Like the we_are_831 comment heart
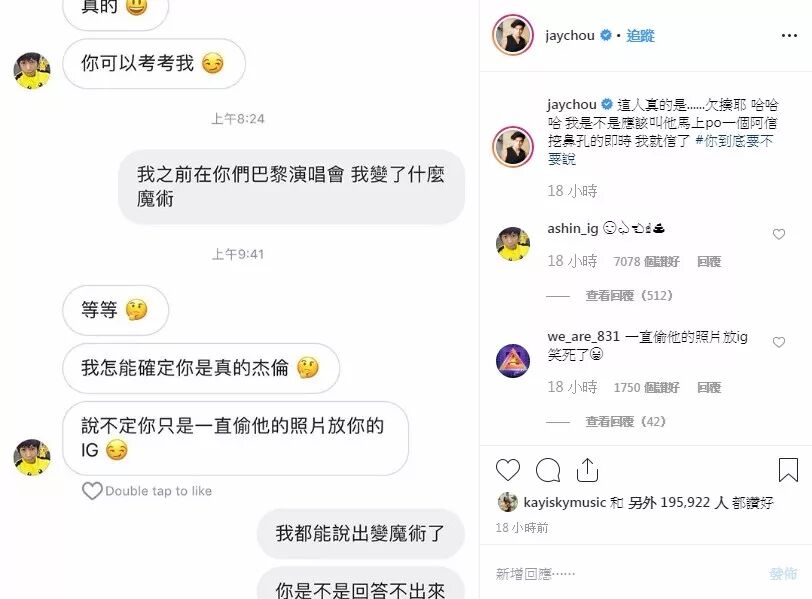 point(779,342)
